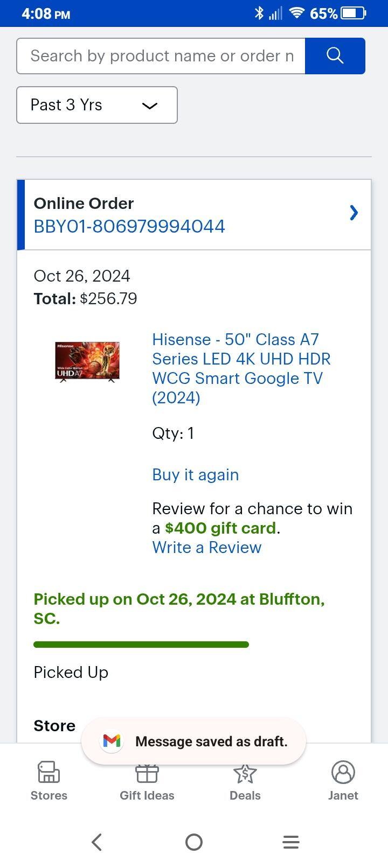
Task: Open the Past 3 Yrs filter dropdown
Action: [x=96, y=105]
